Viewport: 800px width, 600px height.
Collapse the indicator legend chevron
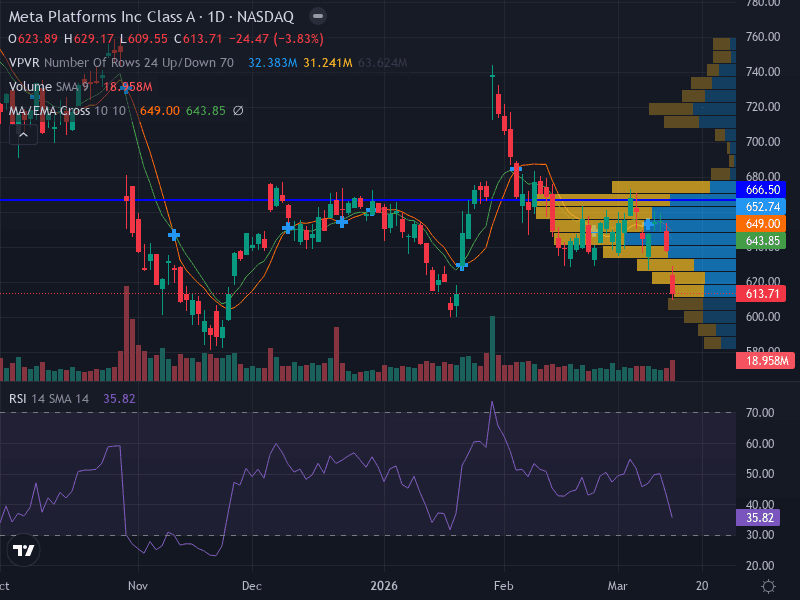click(x=23, y=135)
